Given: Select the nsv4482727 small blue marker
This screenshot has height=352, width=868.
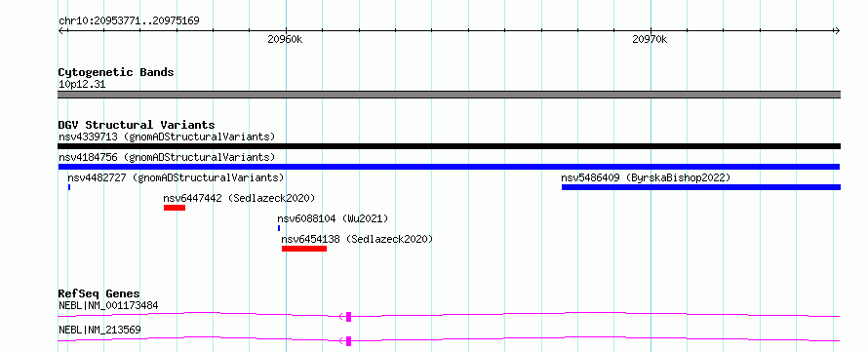Looking at the screenshot, I should point(69,187).
